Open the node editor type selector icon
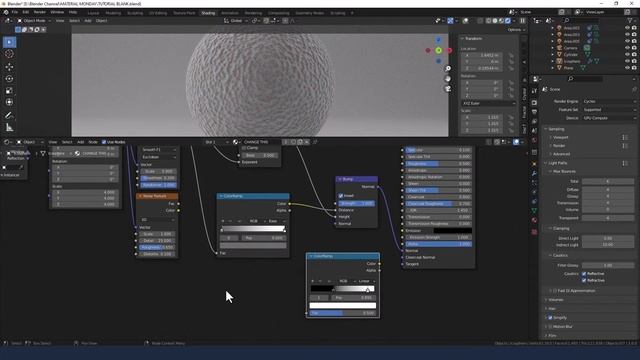This screenshot has height=360, width=640. click(7, 142)
